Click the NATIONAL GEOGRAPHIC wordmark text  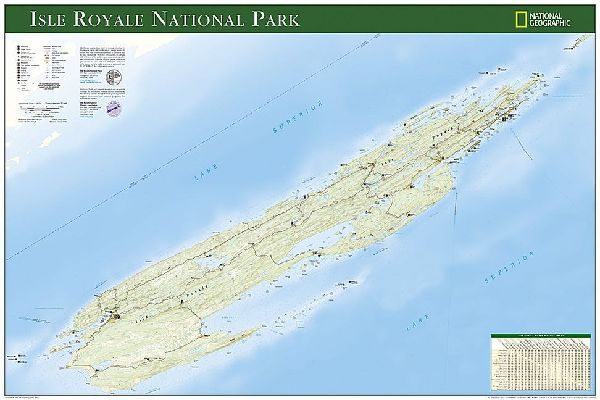[549, 20]
